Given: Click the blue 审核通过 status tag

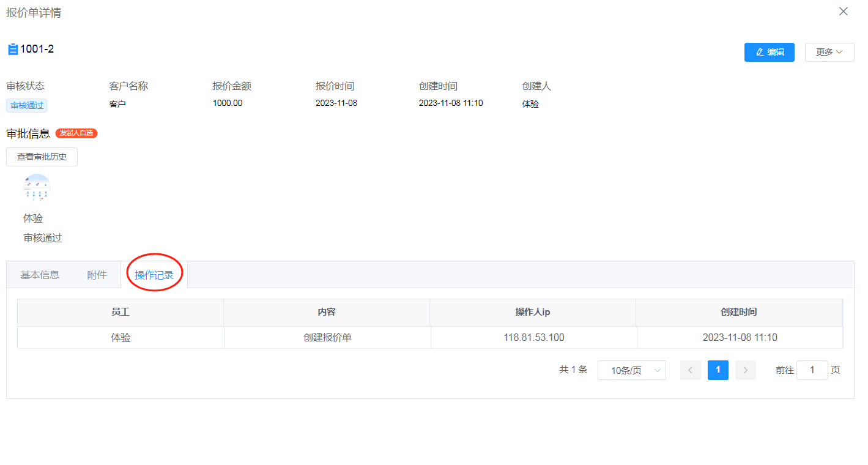Looking at the screenshot, I should tap(27, 105).
